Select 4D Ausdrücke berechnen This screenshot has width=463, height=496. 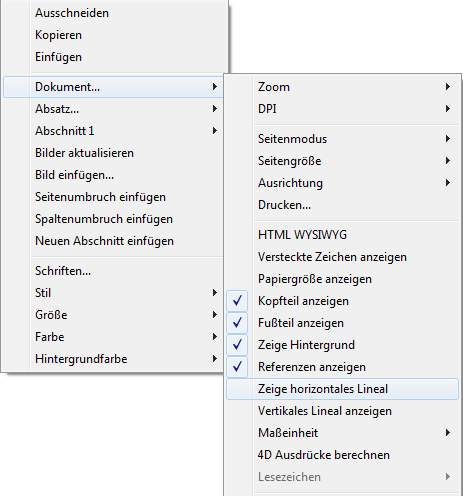tap(342, 455)
